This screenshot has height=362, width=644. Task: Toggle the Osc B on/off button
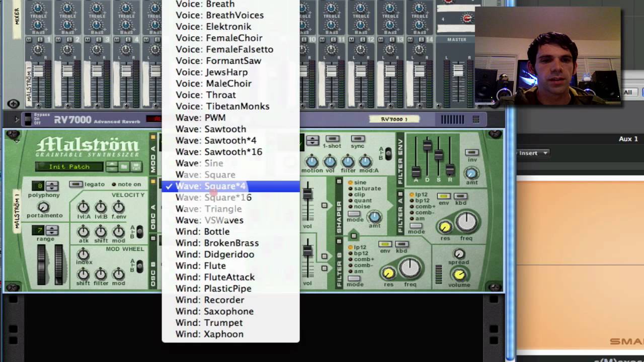point(153,238)
